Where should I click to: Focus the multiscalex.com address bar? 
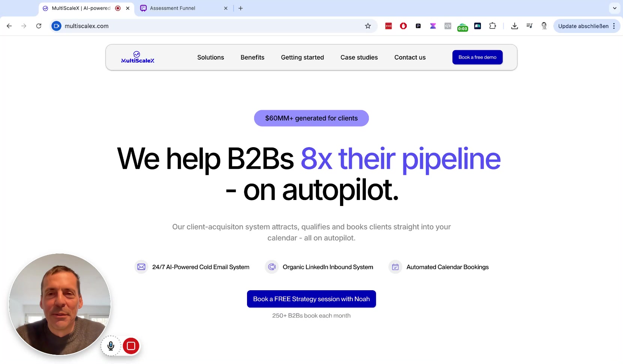pyautogui.click(x=214, y=26)
